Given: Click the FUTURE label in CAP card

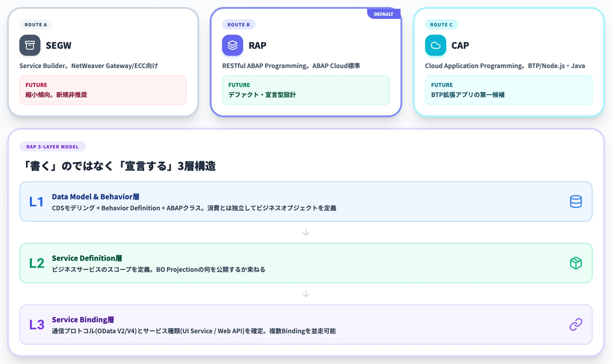Looking at the screenshot, I should coord(442,85).
